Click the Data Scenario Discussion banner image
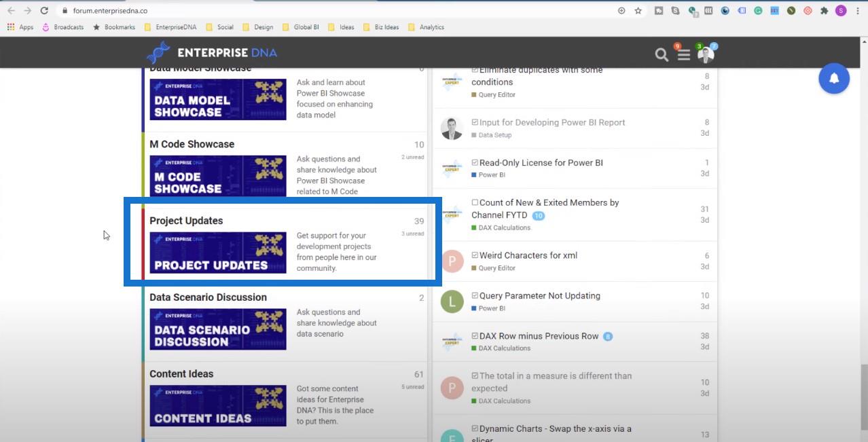 click(218, 329)
